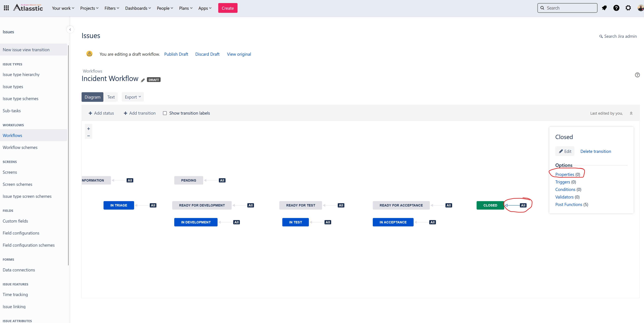This screenshot has width=644, height=323.
Task: Click inside the Search field
Action: [x=568, y=8]
